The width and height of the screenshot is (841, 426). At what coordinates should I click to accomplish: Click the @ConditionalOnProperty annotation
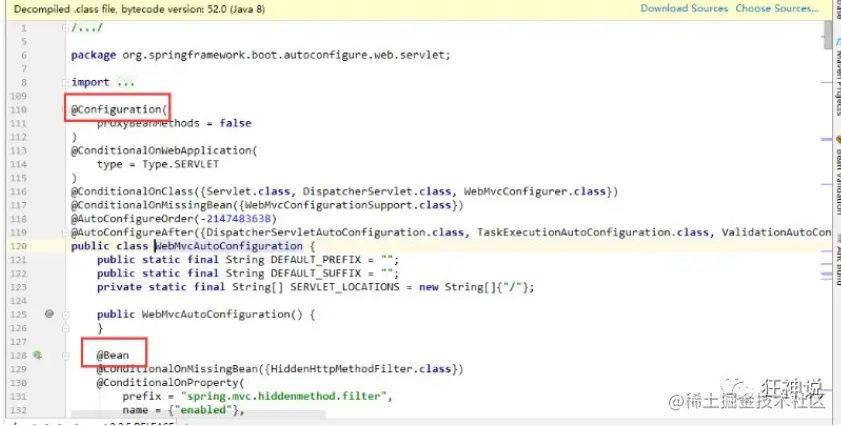(x=167, y=383)
